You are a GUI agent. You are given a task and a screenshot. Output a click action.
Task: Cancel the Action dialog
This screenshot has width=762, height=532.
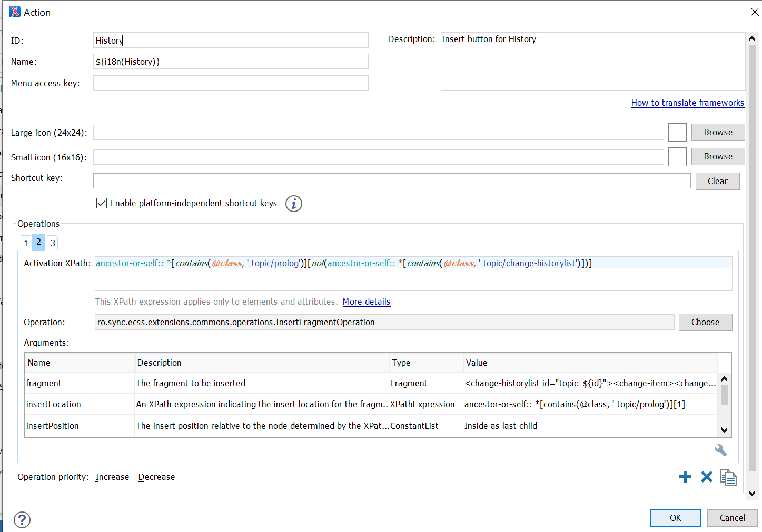click(x=733, y=518)
